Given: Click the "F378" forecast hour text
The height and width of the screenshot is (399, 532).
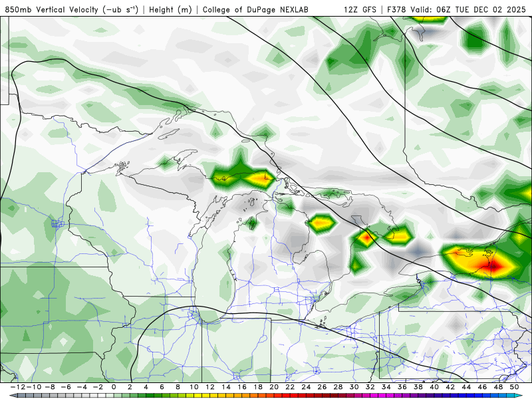Looking at the screenshot, I should coord(396,9).
